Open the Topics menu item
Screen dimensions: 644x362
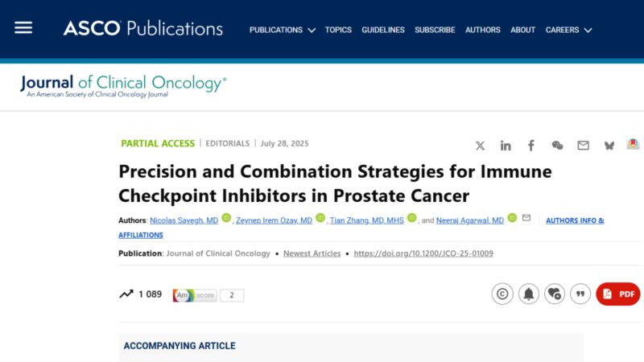click(x=338, y=30)
